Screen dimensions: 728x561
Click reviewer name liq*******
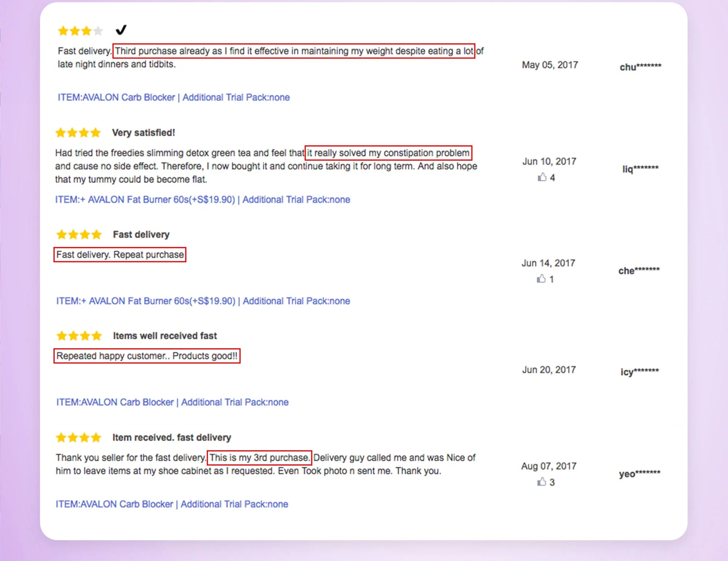pos(640,169)
